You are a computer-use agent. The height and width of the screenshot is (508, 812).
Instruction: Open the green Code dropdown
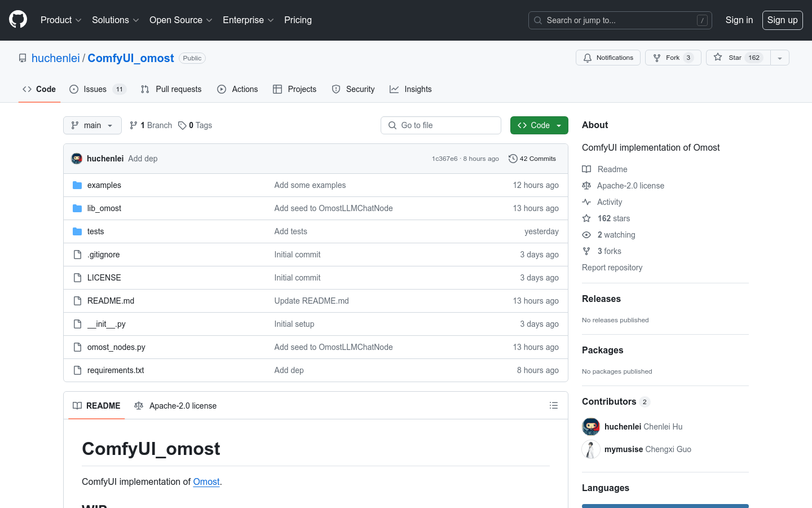pos(539,125)
